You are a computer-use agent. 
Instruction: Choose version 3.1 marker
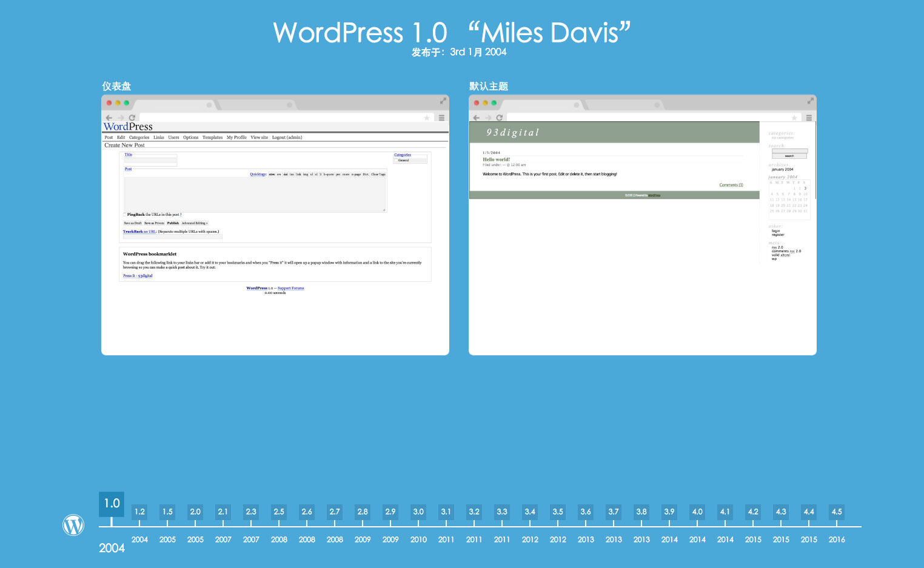click(446, 512)
